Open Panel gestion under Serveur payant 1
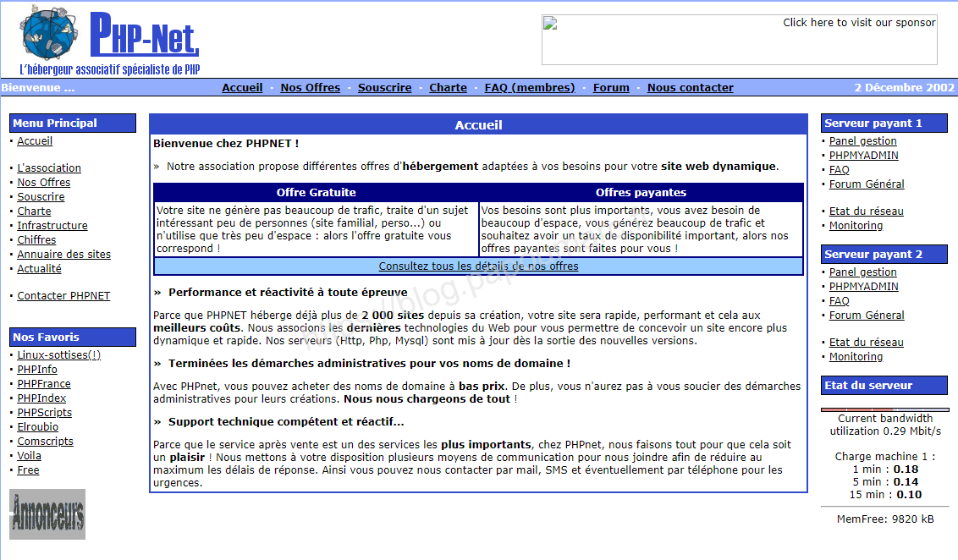 coord(862,140)
